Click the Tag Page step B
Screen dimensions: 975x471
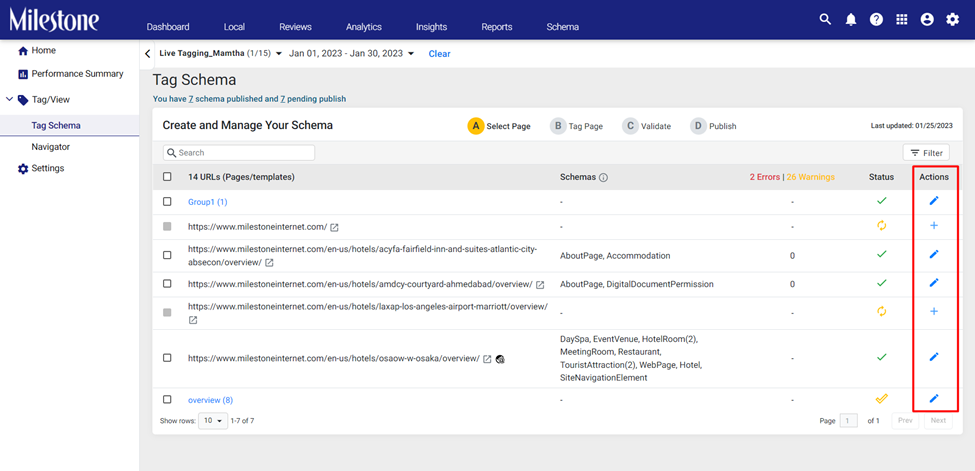tap(576, 126)
